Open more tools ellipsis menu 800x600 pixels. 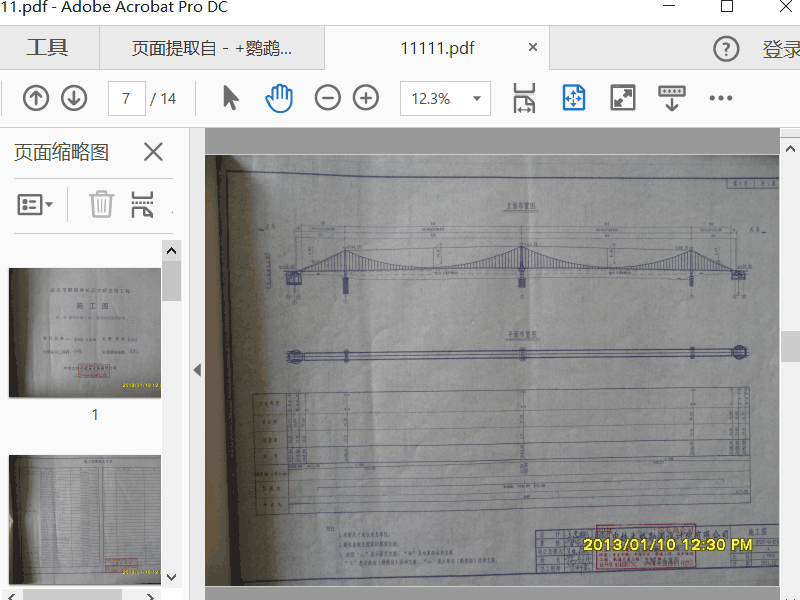(x=721, y=98)
